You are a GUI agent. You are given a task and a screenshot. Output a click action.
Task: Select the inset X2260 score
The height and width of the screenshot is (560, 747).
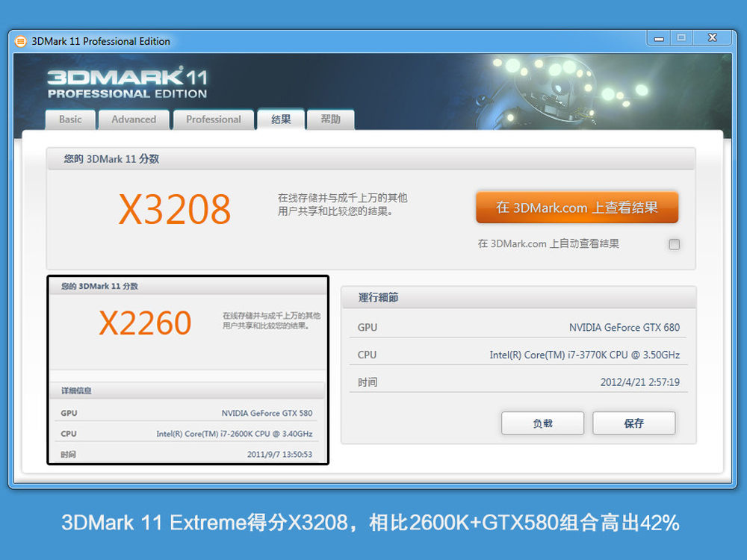[146, 323]
